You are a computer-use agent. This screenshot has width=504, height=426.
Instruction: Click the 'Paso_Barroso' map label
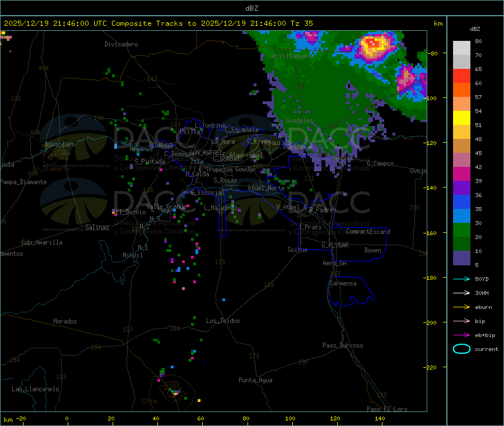pos(343,345)
